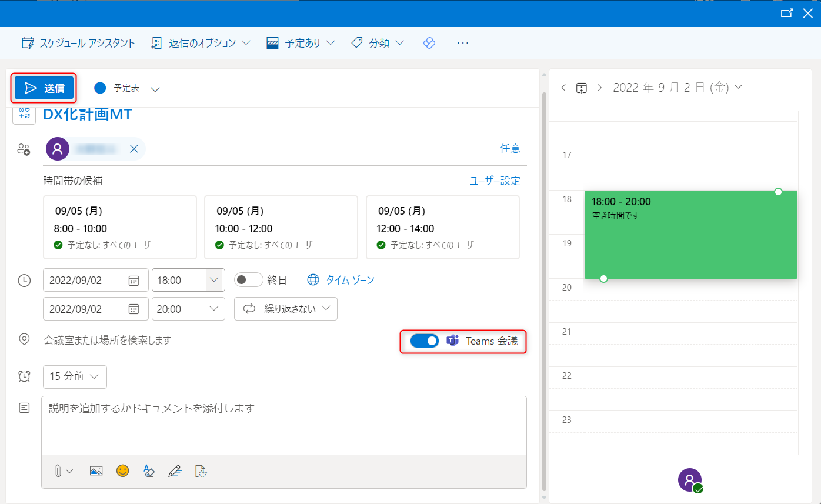Open start date calendar picker icon

click(x=134, y=281)
